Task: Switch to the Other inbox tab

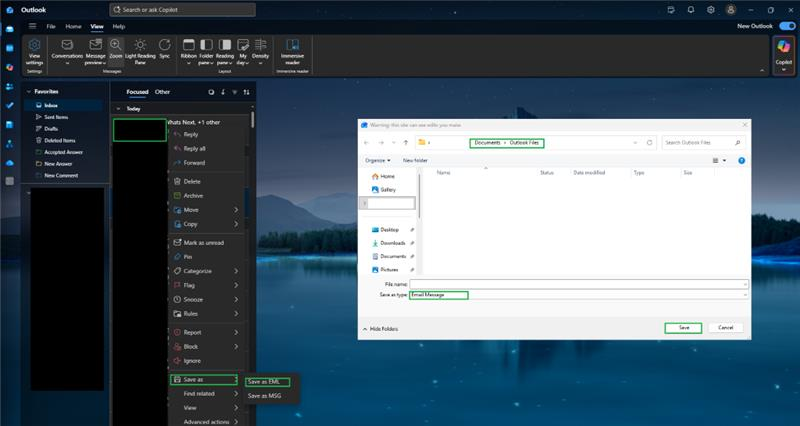Action: coord(162,92)
